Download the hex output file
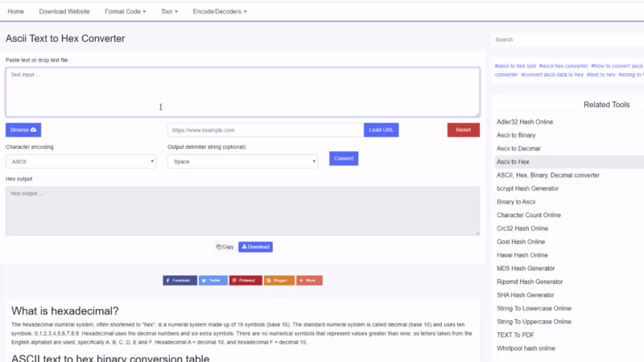Viewport: 644px width, 362px height. (x=255, y=247)
